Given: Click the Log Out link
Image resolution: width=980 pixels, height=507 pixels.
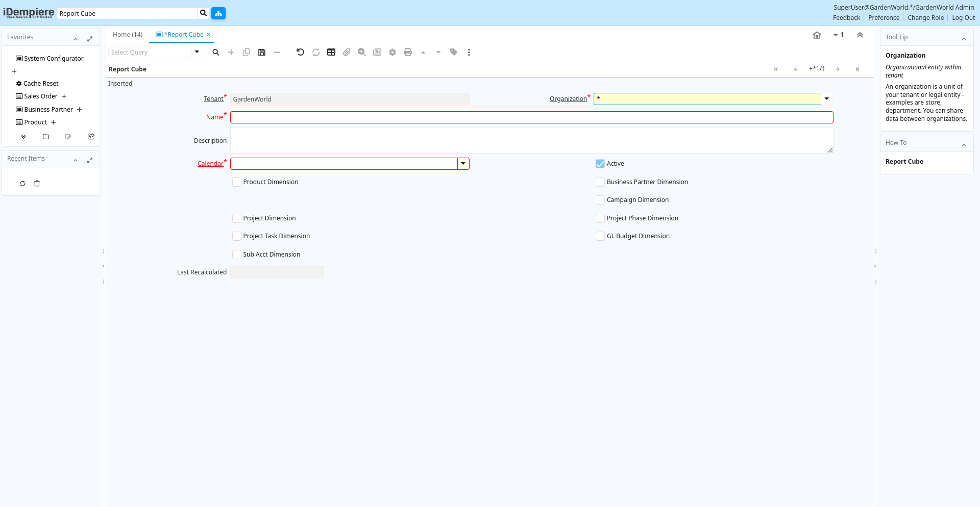Looking at the screenshot, I should tap(963, 18).
